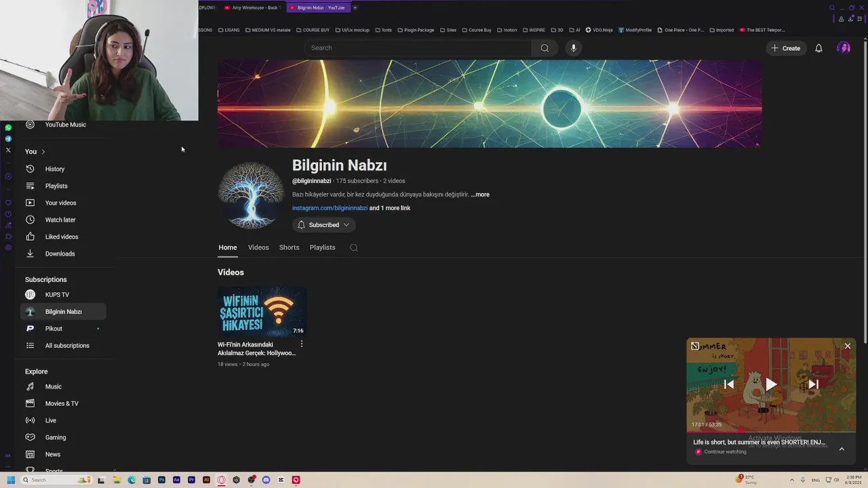The width and height of the screenshot is (868, 488).
Task: Click the YouTube search input field
Action: tap(418, 48)
